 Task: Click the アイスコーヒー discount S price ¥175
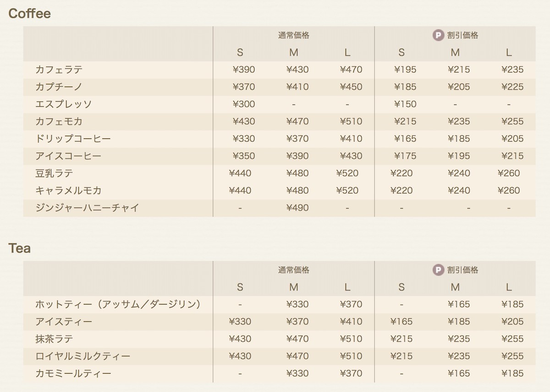405,156
